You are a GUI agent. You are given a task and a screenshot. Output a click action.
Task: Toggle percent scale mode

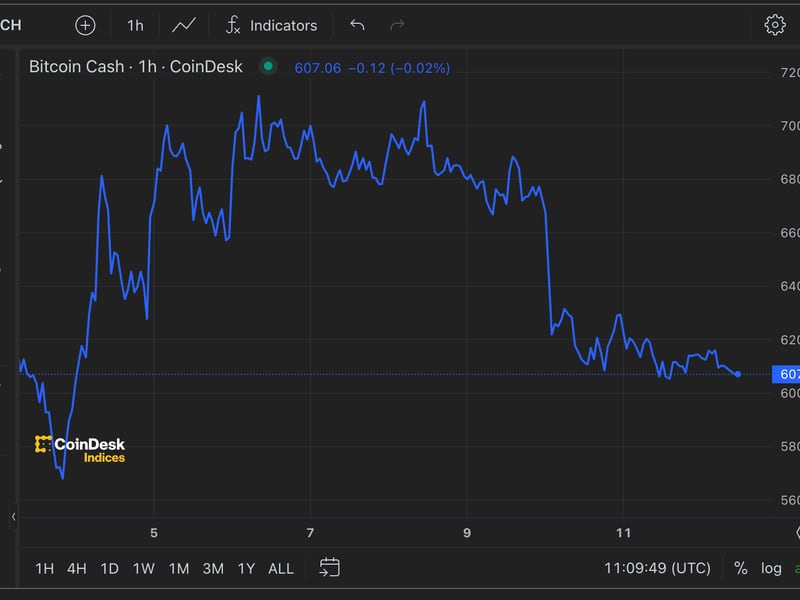pyautogui.click(x=740, y=568)
